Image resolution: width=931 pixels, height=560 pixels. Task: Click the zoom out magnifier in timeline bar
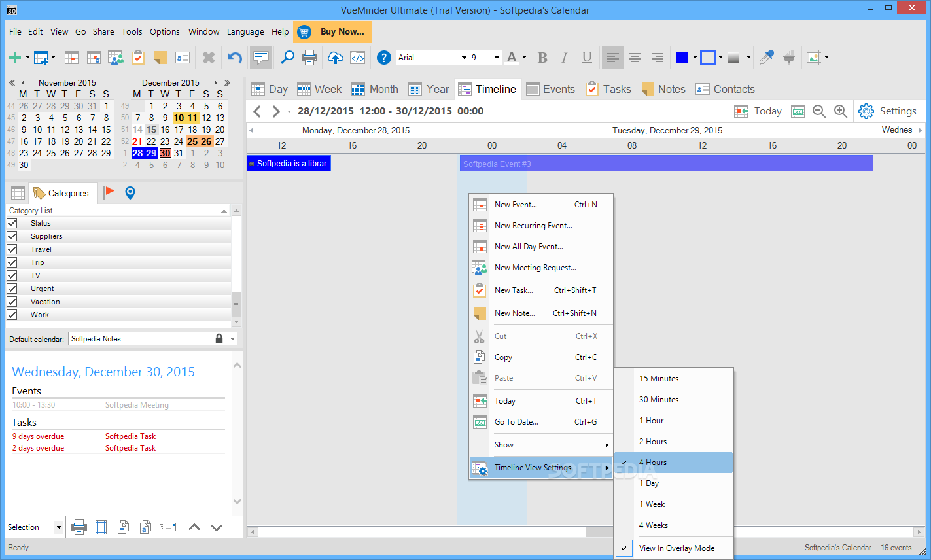click(x=818, y=111)
